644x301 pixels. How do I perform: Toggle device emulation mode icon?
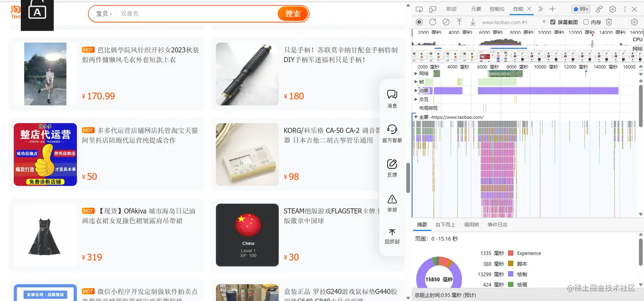[433, 9]
